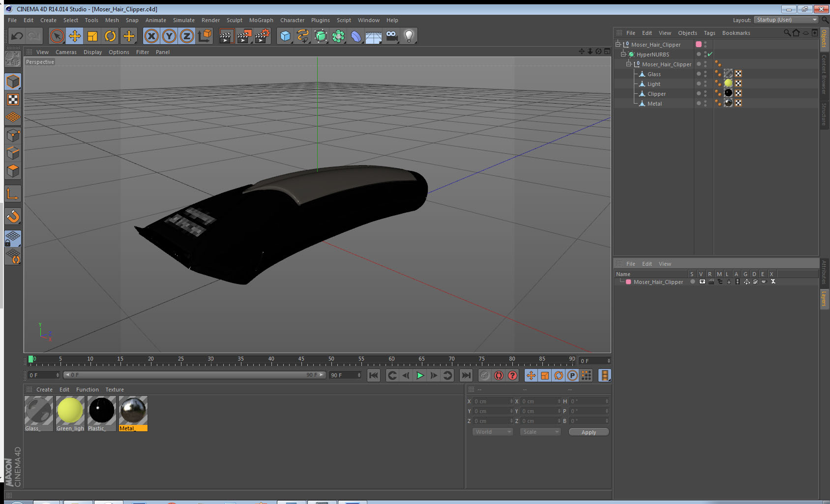Select the Glass object in tree
This screenshot has width=830, height=504.
point(653,74)
